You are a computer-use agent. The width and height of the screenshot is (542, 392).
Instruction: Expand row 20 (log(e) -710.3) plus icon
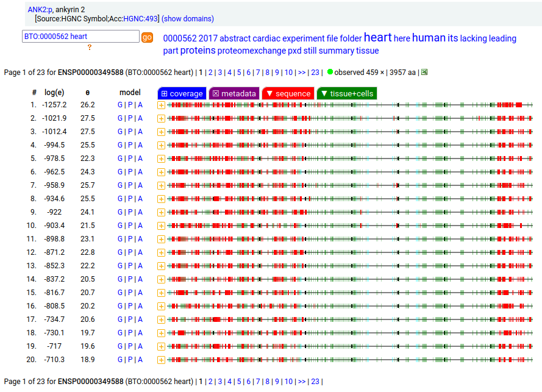161,360
